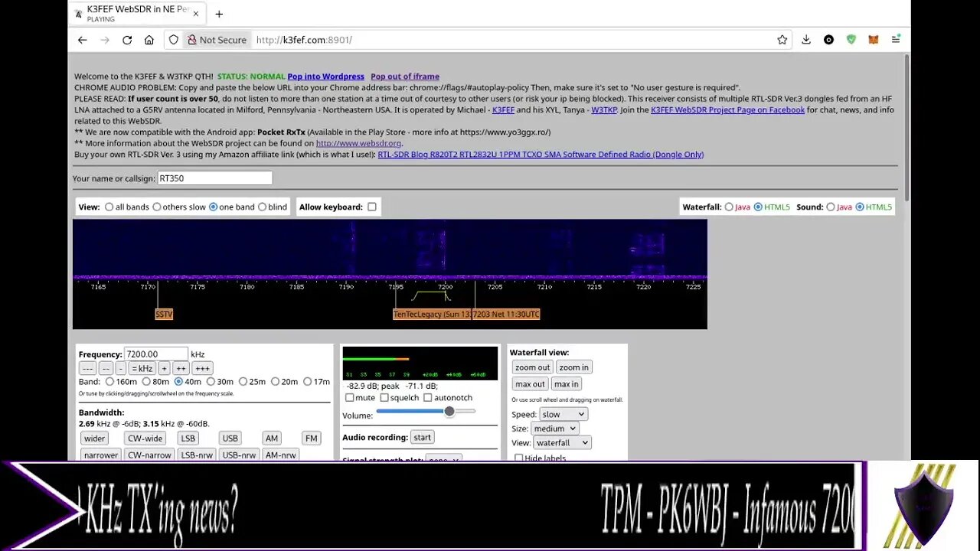The width and height of the screenshot is (980, 551).
Task: Click the shield tracking protection icon
Action: point(174,40)
